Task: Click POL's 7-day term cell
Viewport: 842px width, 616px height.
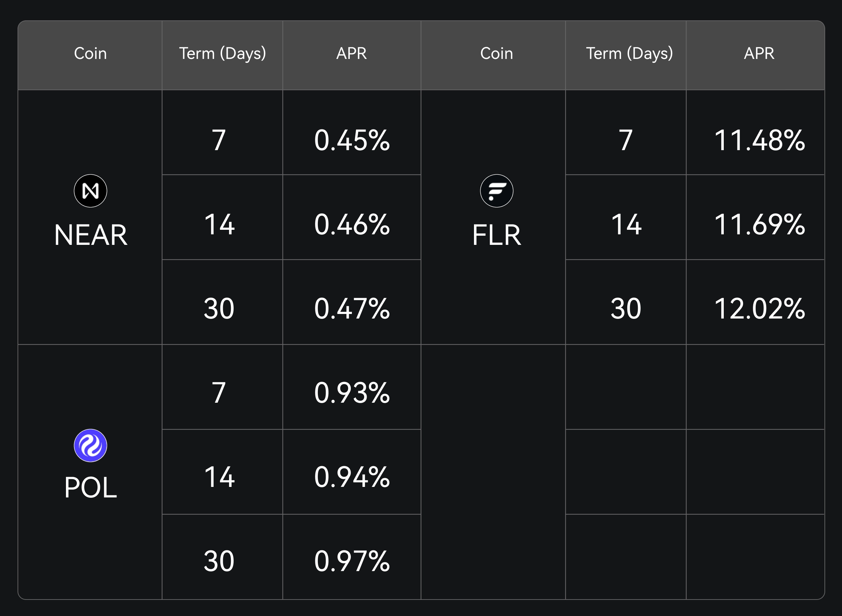Action: (x=219, y=393)
